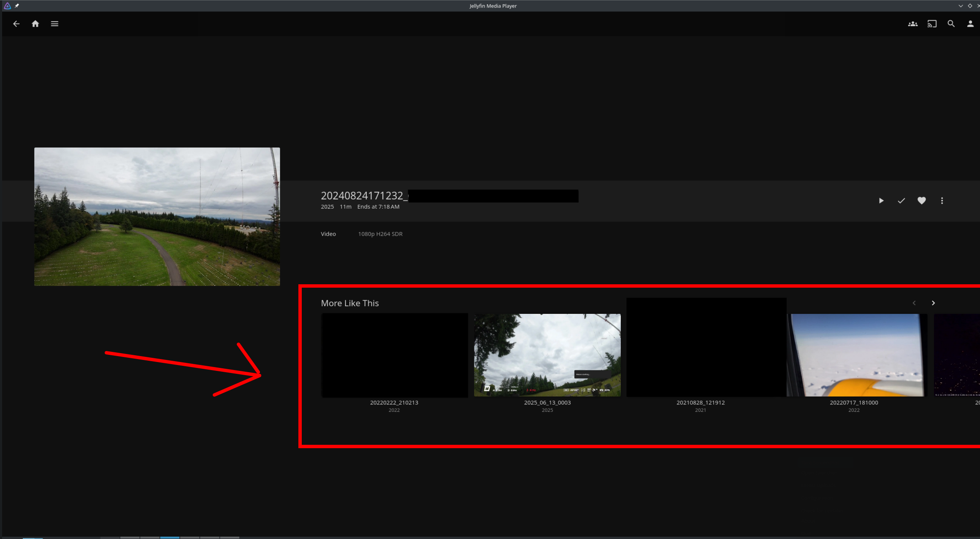Play the video with the play button
The image size is (980, 539).
point(881,201)
